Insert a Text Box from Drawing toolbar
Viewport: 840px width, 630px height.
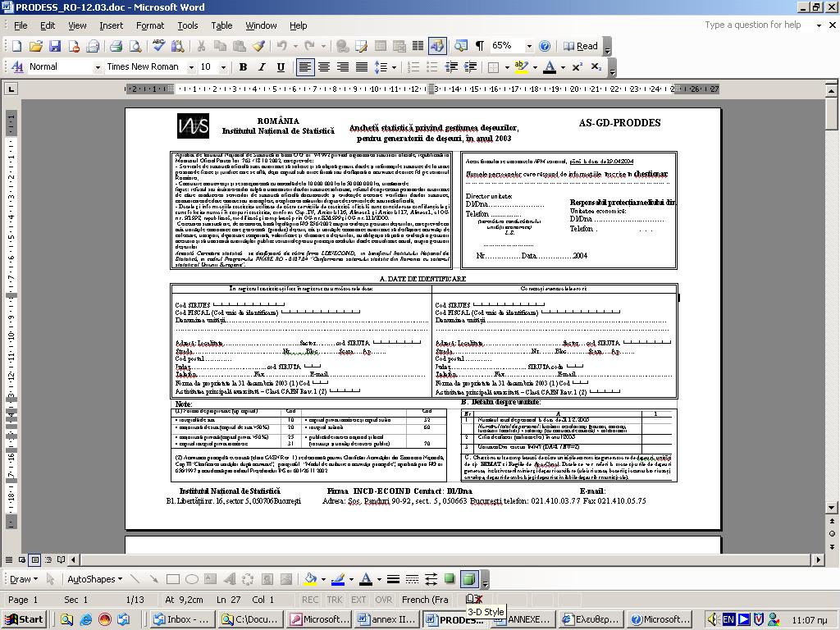(x=211, y=579)
